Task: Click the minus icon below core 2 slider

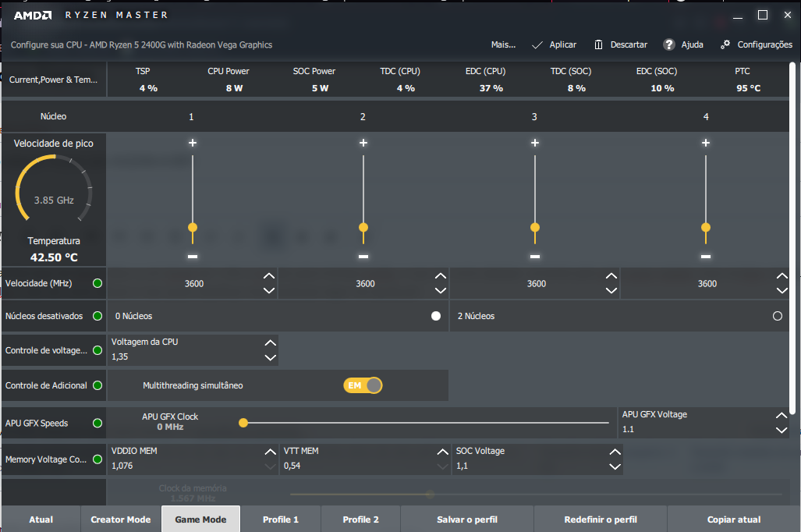Action: click(363, 257)
